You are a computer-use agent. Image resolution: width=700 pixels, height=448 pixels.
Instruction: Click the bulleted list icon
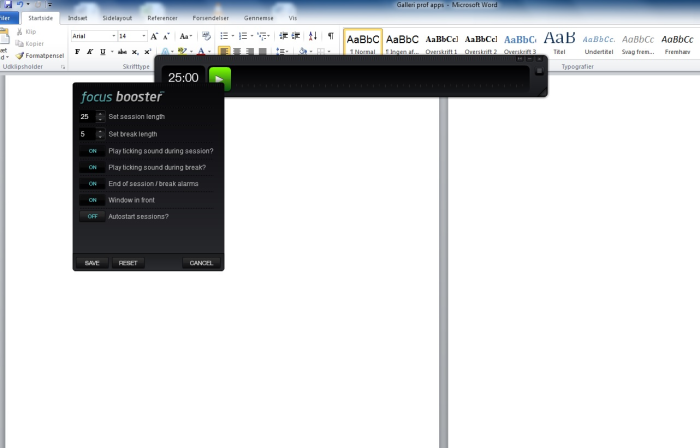224,36
